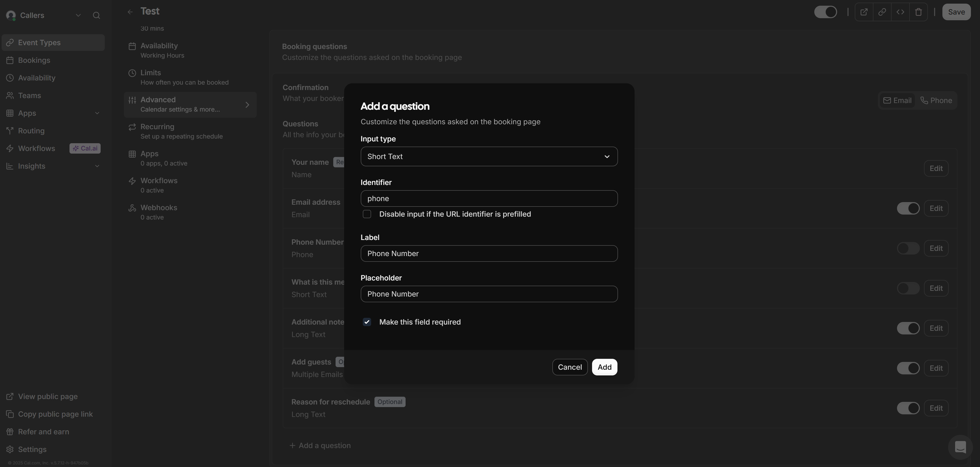Open the Input type dropdown
The width and height of the screenshot is (980, 467).
(489, 156)
